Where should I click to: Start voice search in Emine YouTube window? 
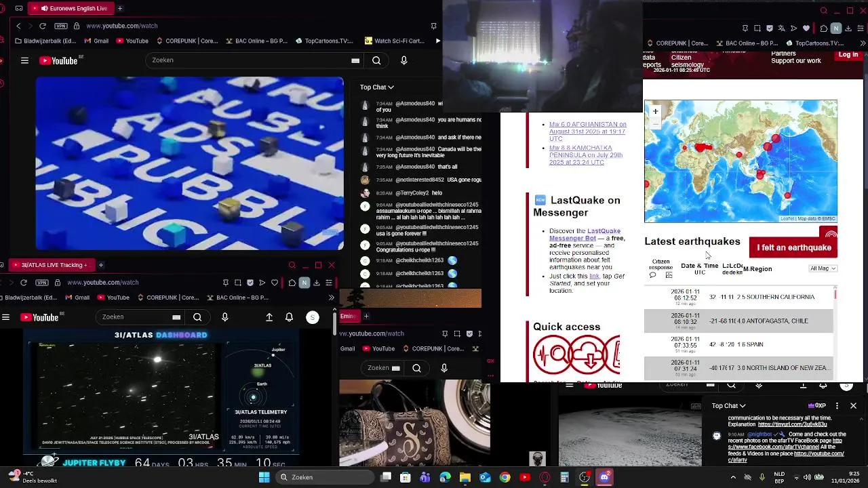coord(444,368)
